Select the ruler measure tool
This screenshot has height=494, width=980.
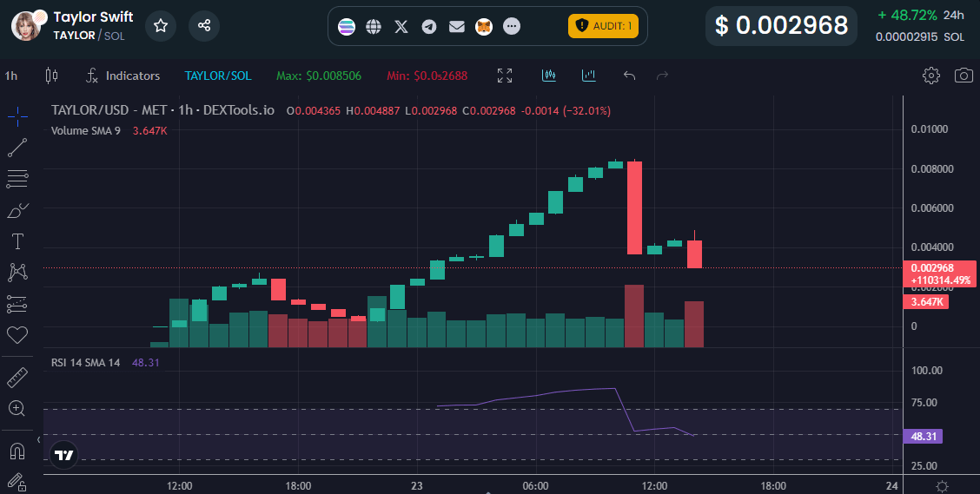coord(17,377)
